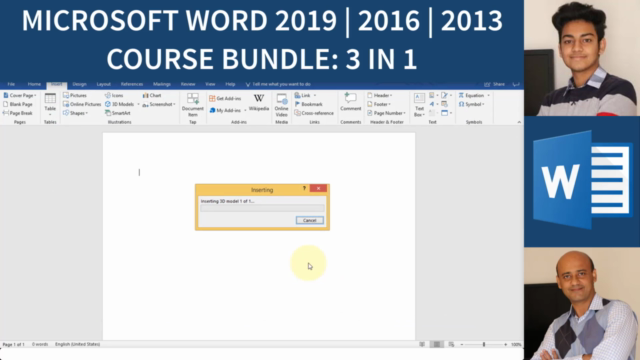The image size is (640, 360).
Task: Click the Wikipedia add-in
Action: point(259,102)
